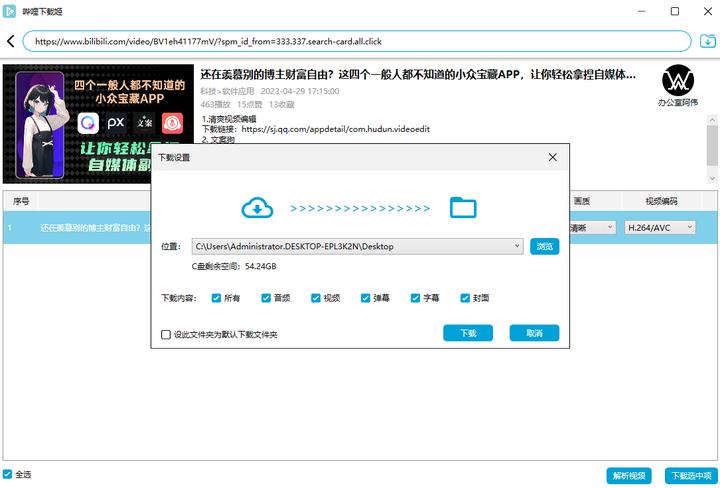Click the cloud download icon in the dialog

tap(257, 208)
